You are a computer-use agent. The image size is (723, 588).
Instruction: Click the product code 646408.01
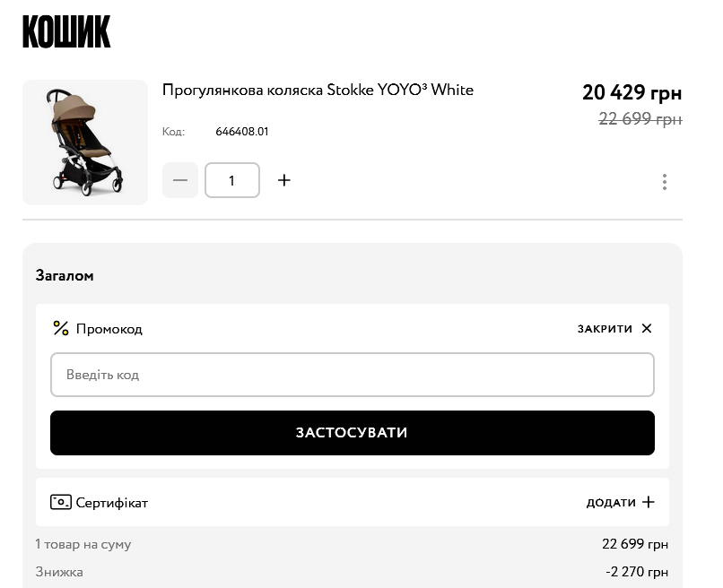pos(242,132)
